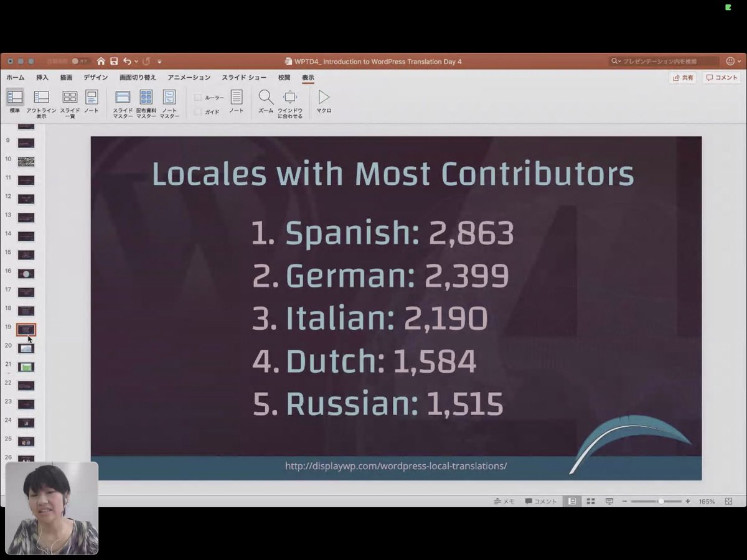Select slide 18 thumbnail
747x560 pixels.
coord(26,311)
